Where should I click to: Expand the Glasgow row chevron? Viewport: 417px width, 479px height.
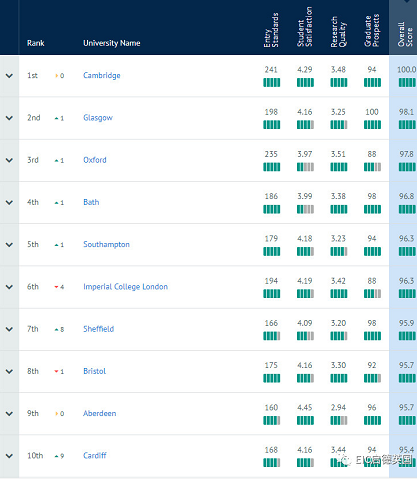point(9,118)
